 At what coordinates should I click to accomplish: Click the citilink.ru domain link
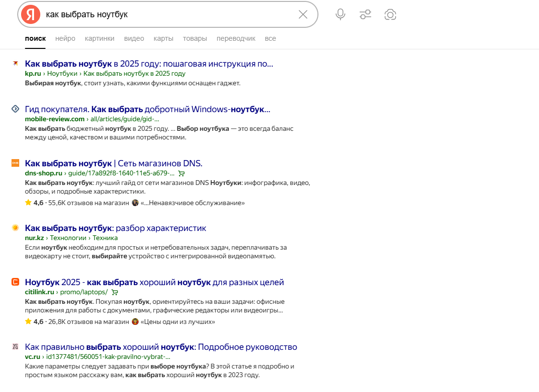[39, 292]
